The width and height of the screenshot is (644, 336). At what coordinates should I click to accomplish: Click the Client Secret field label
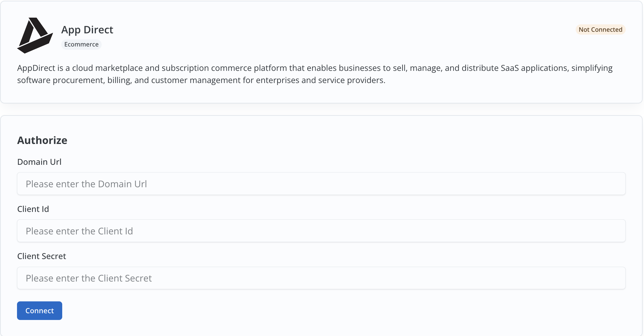click(41, 256)
